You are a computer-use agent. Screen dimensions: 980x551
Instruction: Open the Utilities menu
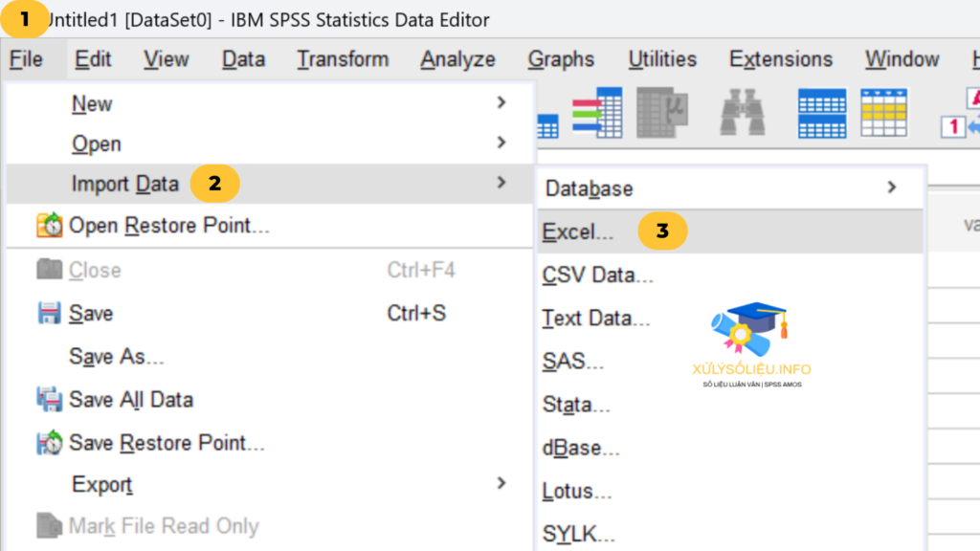pos(662,59)
